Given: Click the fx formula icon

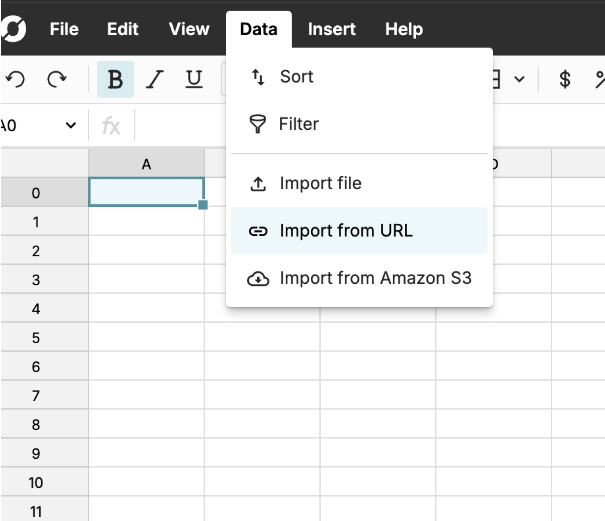Looking at the screenshot, I should pyautogui.click(x=111, y=126).
